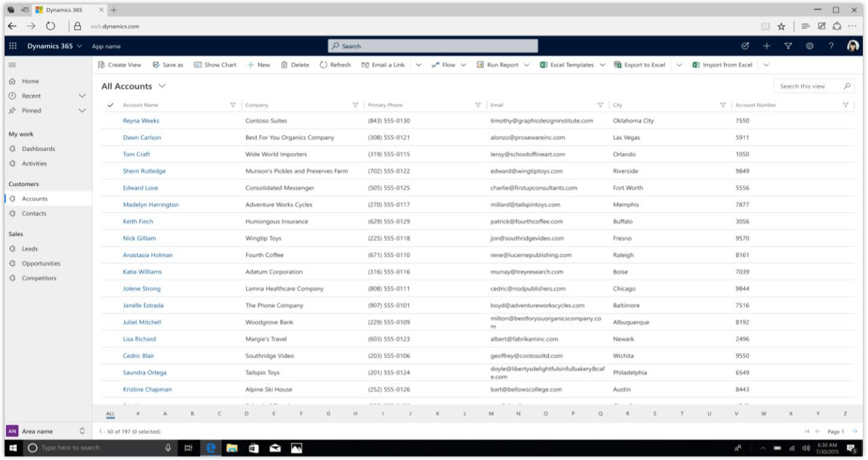Open Opportunities in the sidebar

(41, 263)
